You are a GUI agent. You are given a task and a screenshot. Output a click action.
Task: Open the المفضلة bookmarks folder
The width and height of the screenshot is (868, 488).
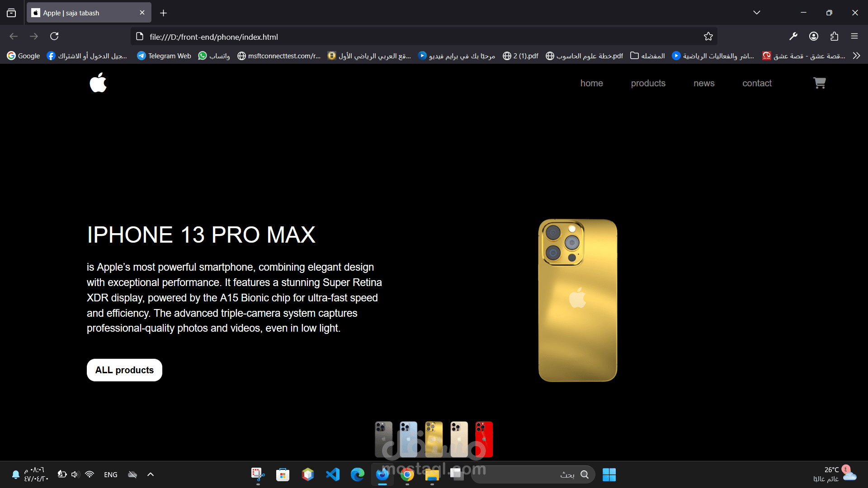point(647,56)
